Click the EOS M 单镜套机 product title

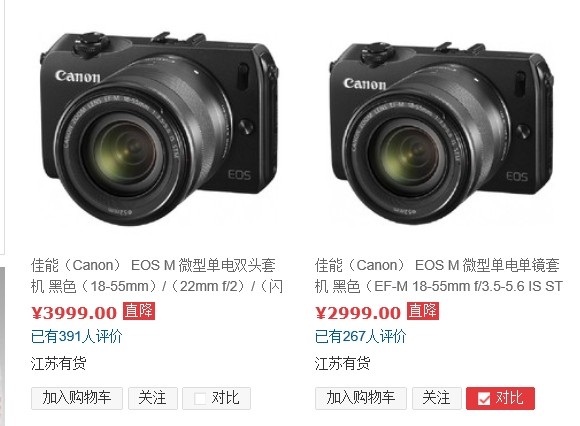click(x=439, y=275)
